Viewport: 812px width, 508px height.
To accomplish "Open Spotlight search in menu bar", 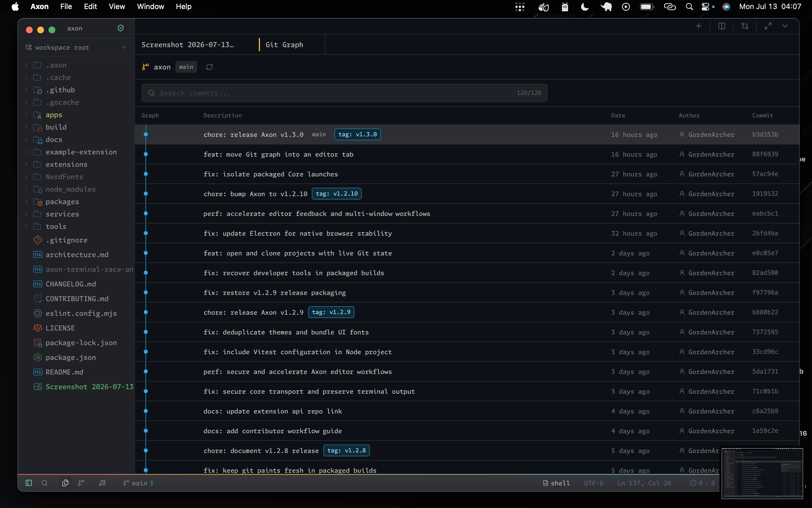I will (689, 7).
